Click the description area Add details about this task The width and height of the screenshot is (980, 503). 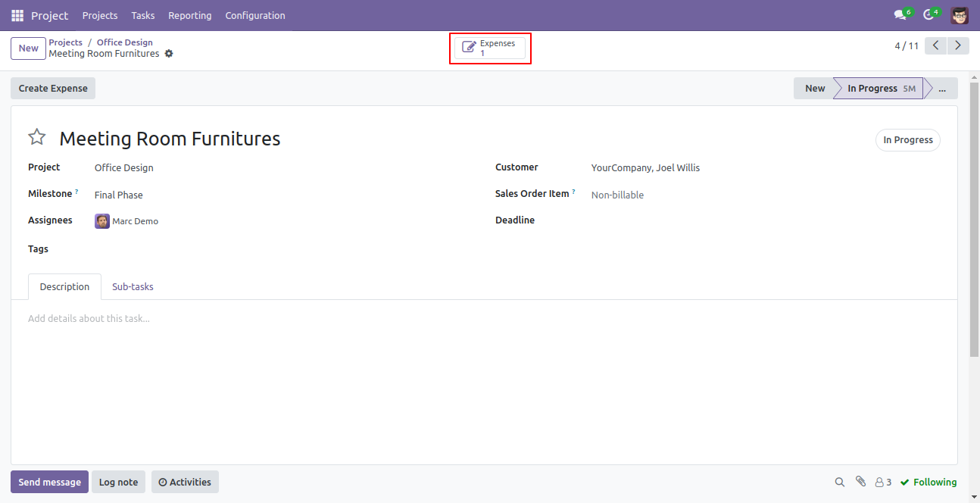tap(484, 318)
